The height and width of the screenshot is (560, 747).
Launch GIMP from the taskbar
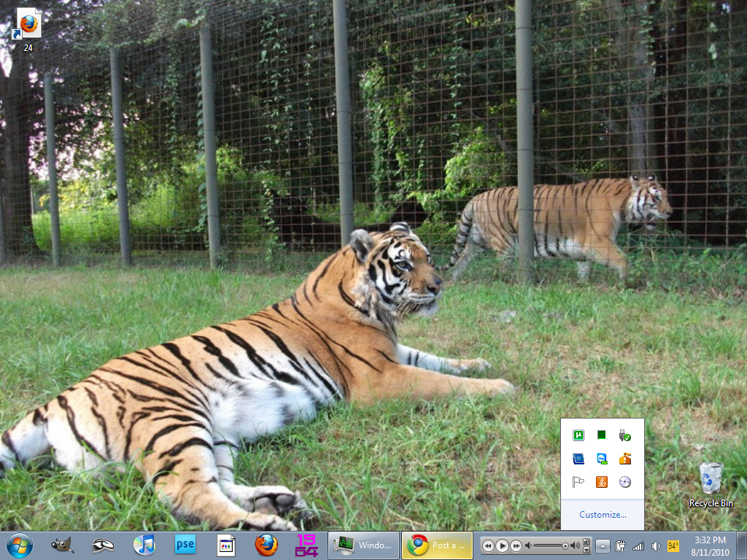click(62, 545)
